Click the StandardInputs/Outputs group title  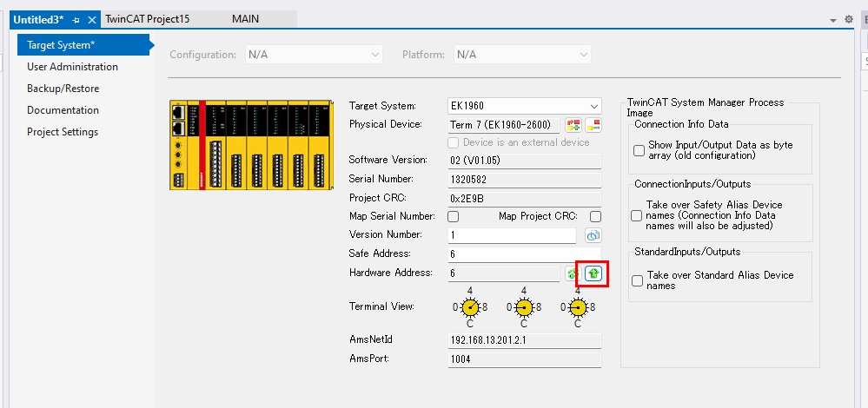(x=687, y=252)
